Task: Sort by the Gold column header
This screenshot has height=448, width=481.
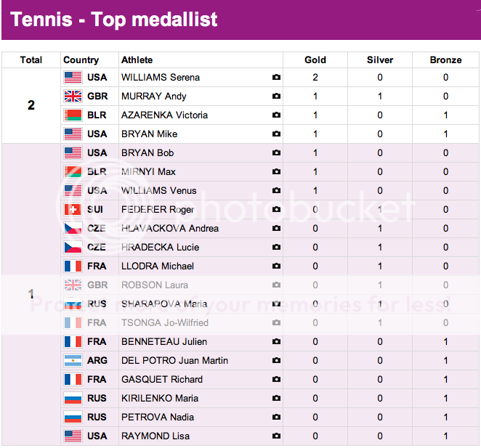Action: click(315, 60)
